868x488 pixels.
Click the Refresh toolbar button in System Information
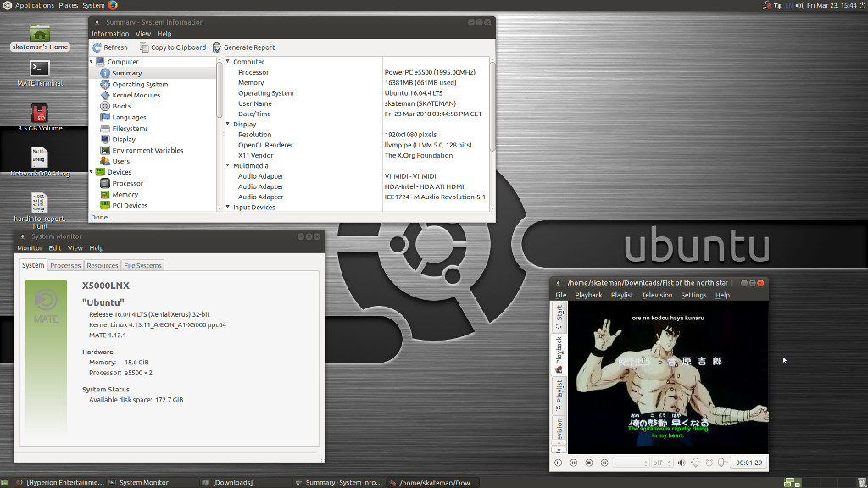point(110,47)
